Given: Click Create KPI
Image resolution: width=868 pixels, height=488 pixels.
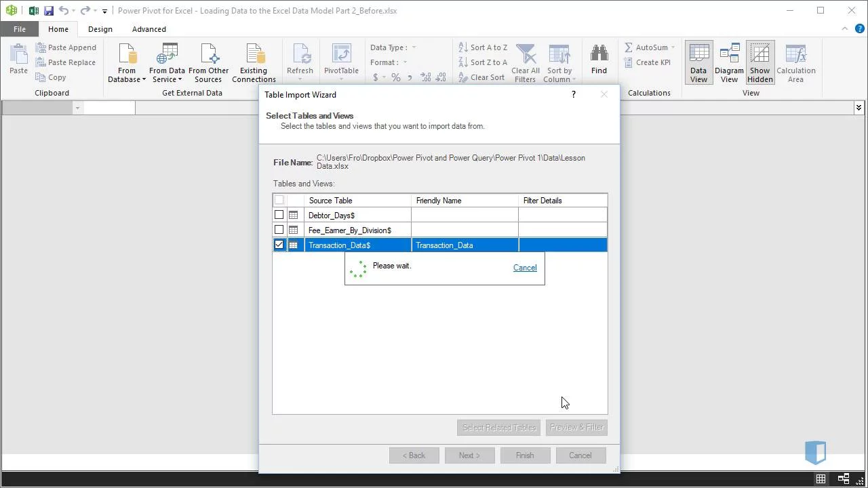Looking at the screenshot, I should (648, 62).
